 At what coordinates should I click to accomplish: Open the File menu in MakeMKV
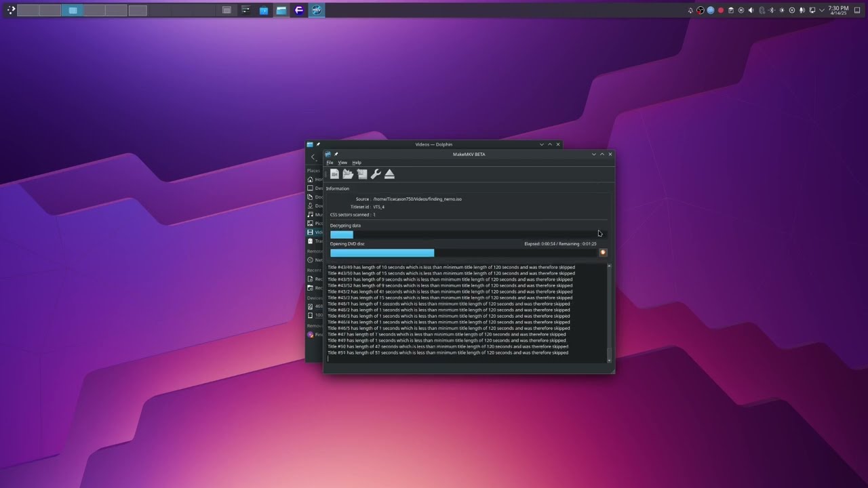click(x=330, y=163)
